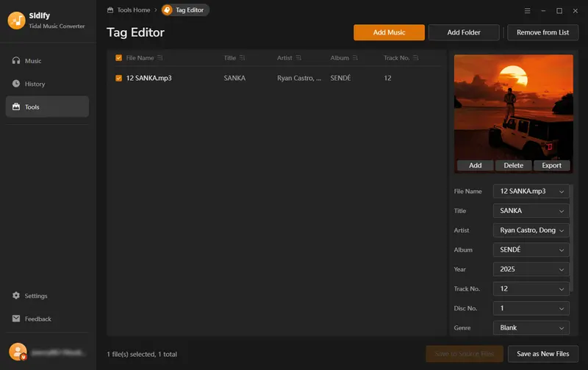Click the Tag Editor breadcrumb tag icon
Screen dimensions: 588x370
pyautogui.click(x=168, y=10)
